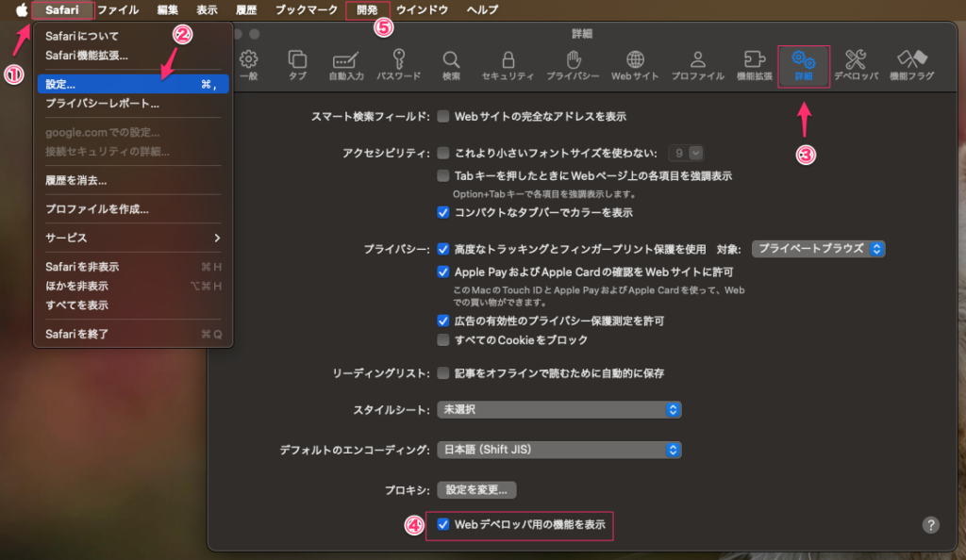Open the プライバシー hand icon pane
966x560 pixels.
572,64
